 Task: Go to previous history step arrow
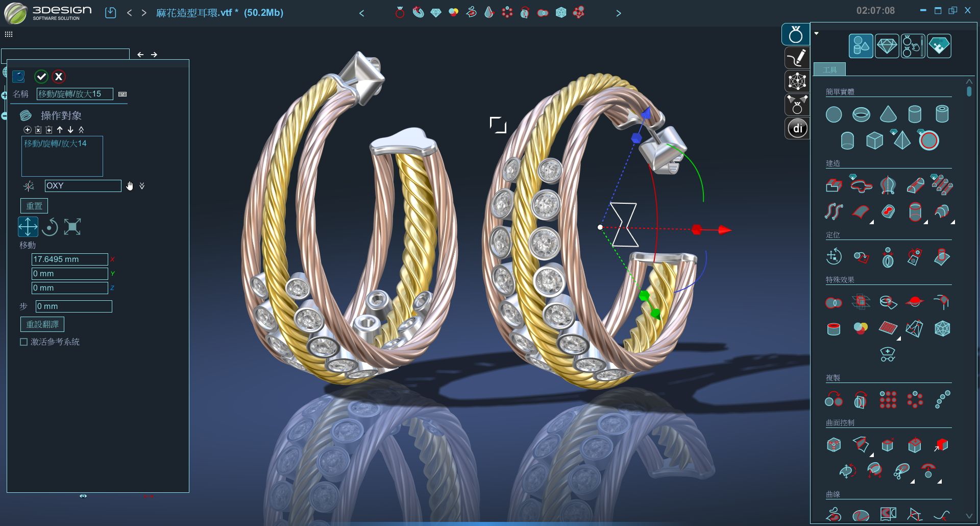[140, 55]
